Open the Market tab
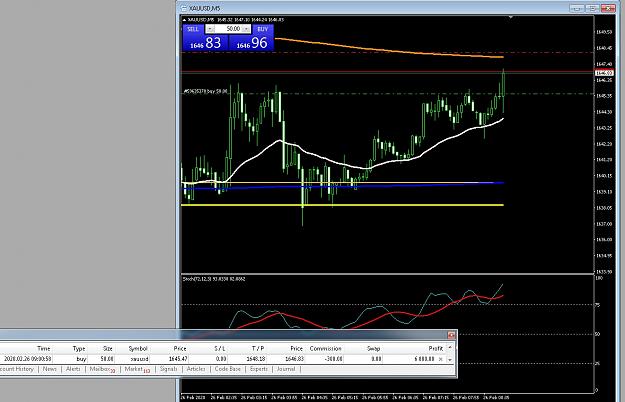Screen dimensions: 625x402 click(137, 369)
